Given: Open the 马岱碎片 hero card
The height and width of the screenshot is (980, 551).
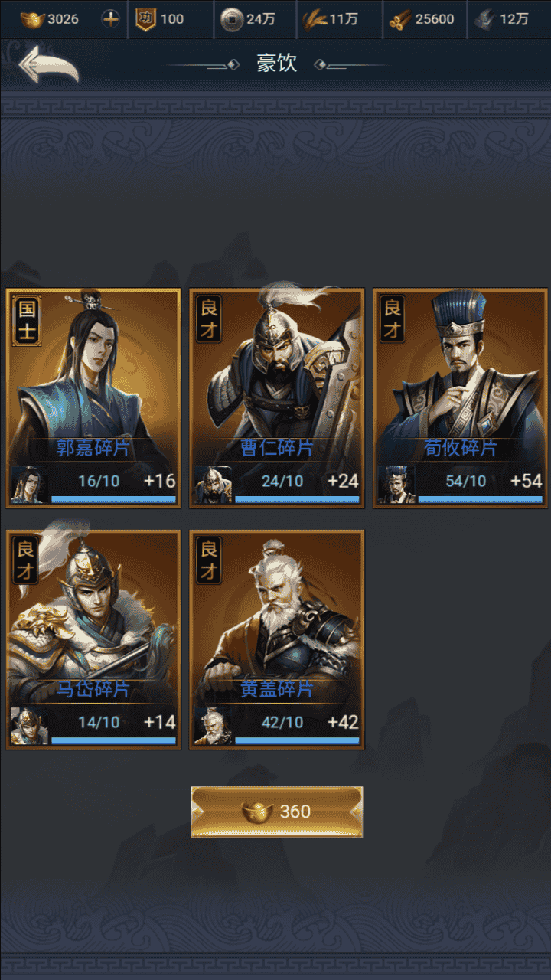Looking at the screenshot, I should 93,639.
